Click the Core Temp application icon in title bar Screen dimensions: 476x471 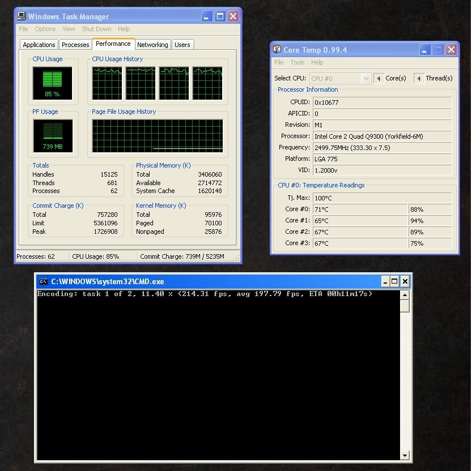(x=278, y=50)
